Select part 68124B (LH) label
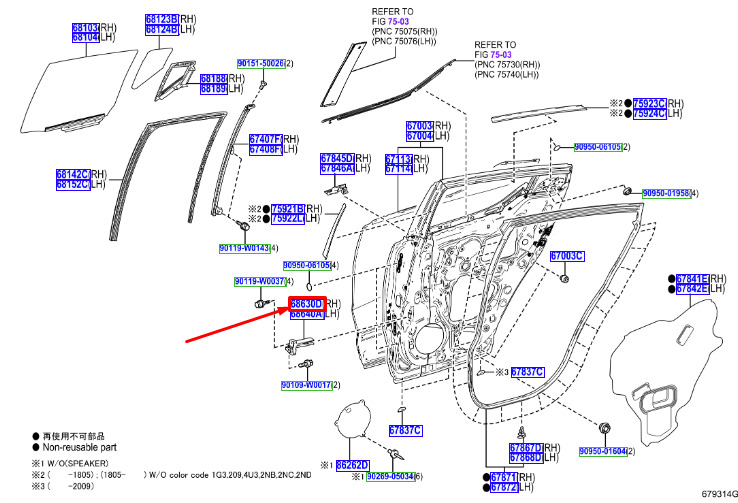The image size is (738, 503). pyautogui.click(x=162, y=30)
